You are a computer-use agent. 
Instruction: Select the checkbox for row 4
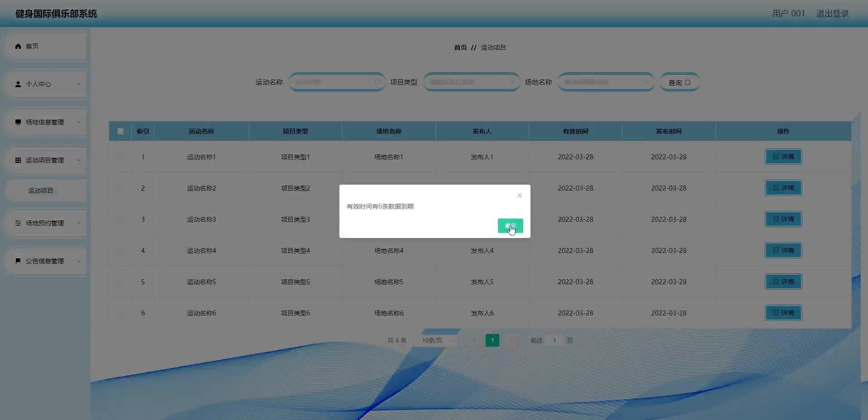tap(120, 251)
